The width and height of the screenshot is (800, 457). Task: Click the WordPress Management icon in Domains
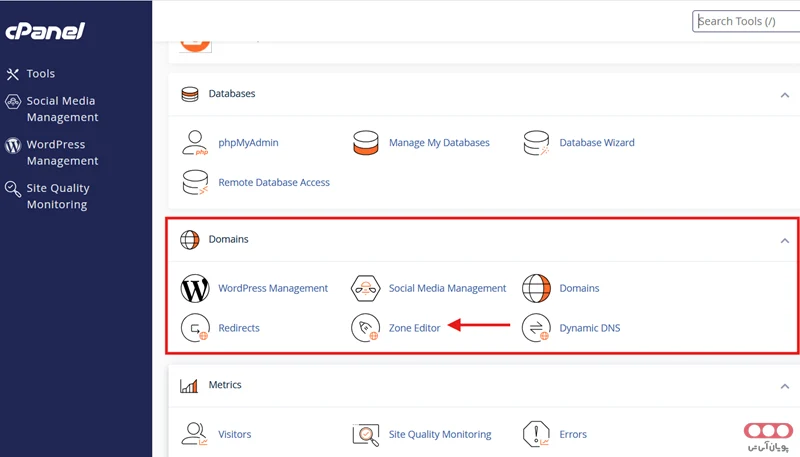coord(195,289)
